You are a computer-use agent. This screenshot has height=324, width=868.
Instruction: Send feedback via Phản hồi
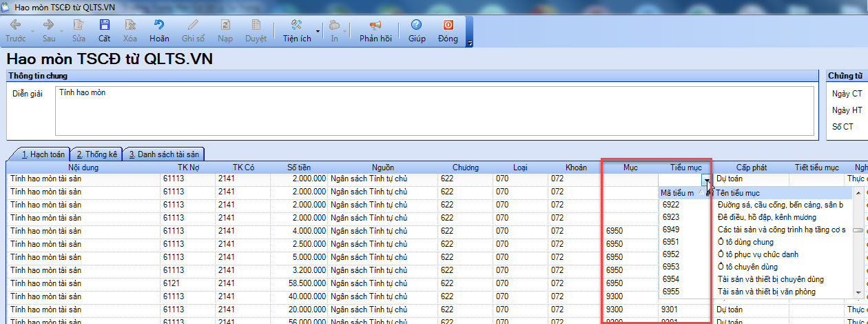click(x=375, y=30)
